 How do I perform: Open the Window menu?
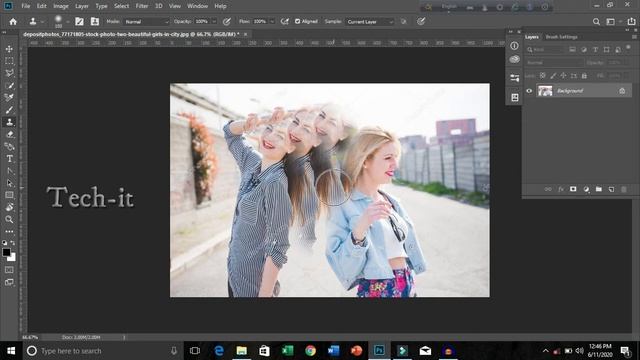click(x=198, y=6)
